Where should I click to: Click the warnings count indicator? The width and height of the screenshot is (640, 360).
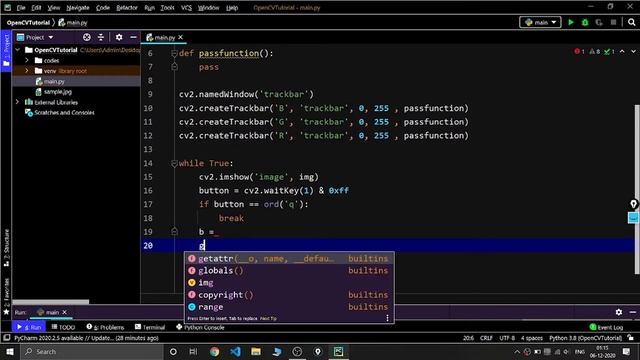(x=595, y=51)
